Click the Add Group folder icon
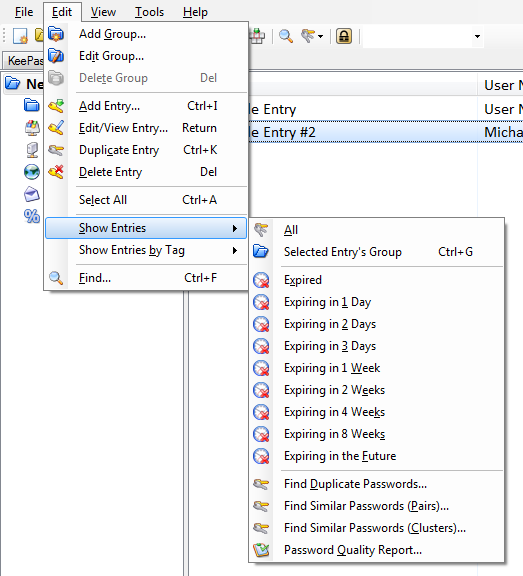Image resolution: width=523 pixels, height=576 pixels. 56,34
